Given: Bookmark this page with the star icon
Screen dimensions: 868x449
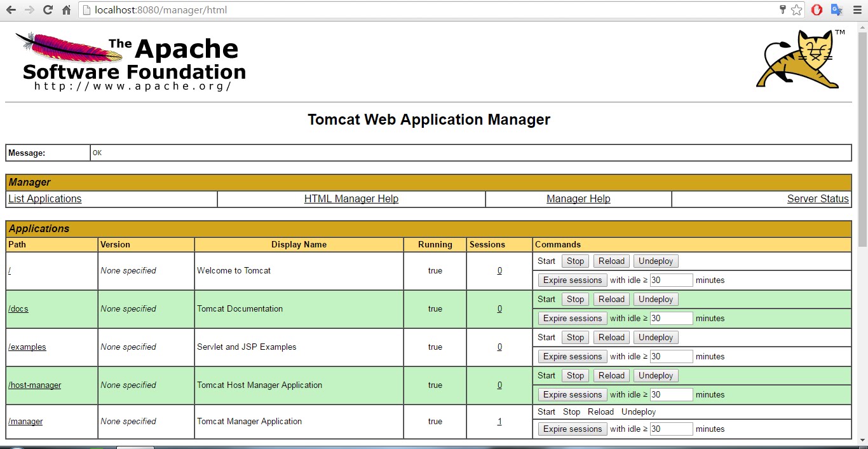Looking at the screenshot, I should point(796,10).
